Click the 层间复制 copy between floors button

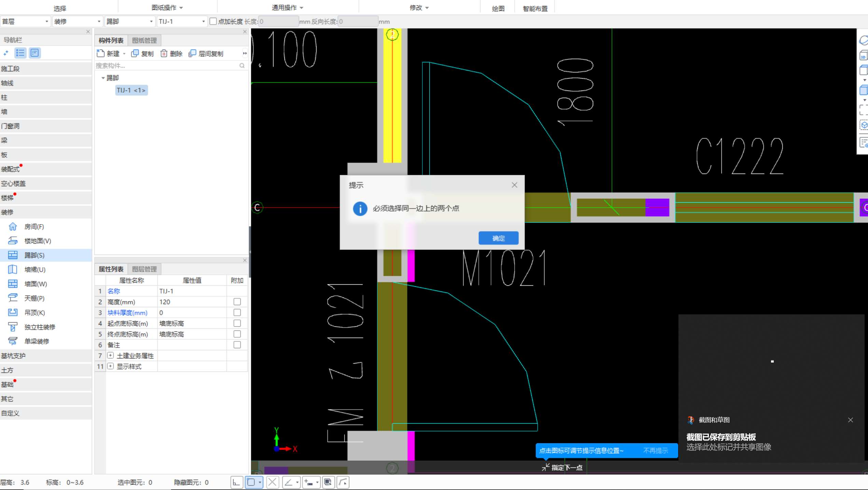(x=206, y=54)
